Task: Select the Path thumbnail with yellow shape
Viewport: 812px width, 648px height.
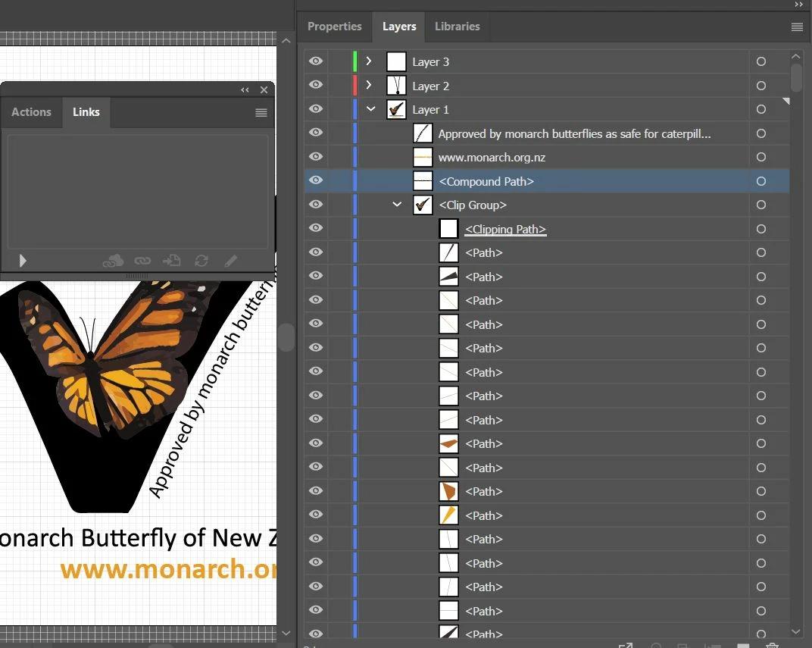Action: point(448,515)
